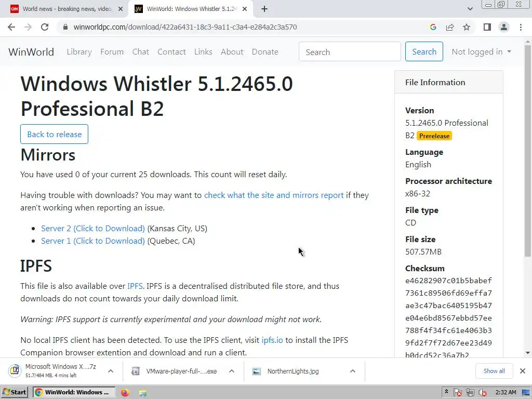Click scrollbar down arrow
The image size is (532, 399).
point(528,353)
